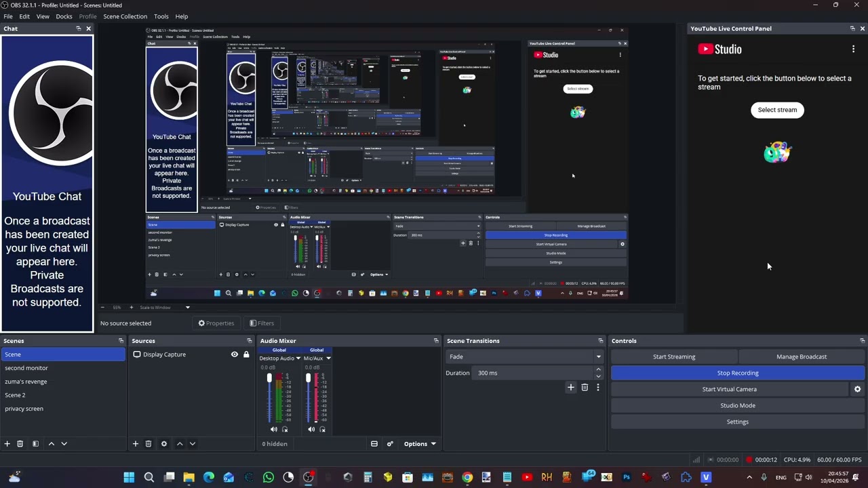Select the 'privacy screen' scene
This screenshot has width=868, height=488.
[x=63, y=409]
